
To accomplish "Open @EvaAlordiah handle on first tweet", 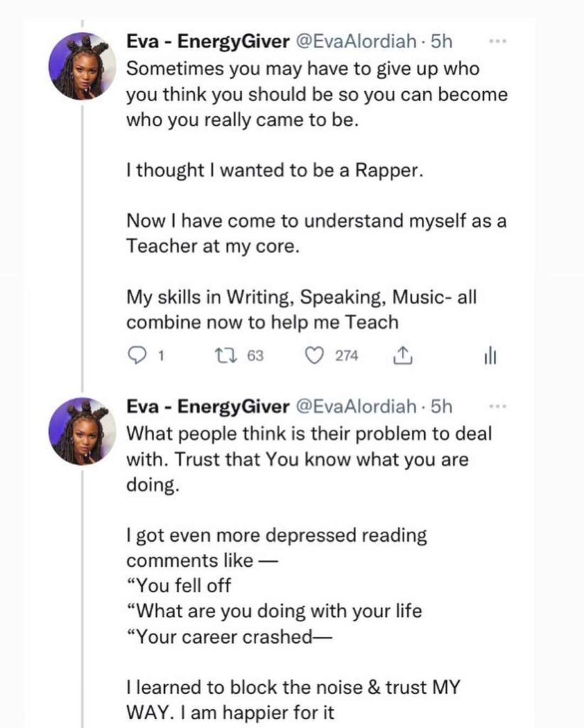I will pos(355,42).
